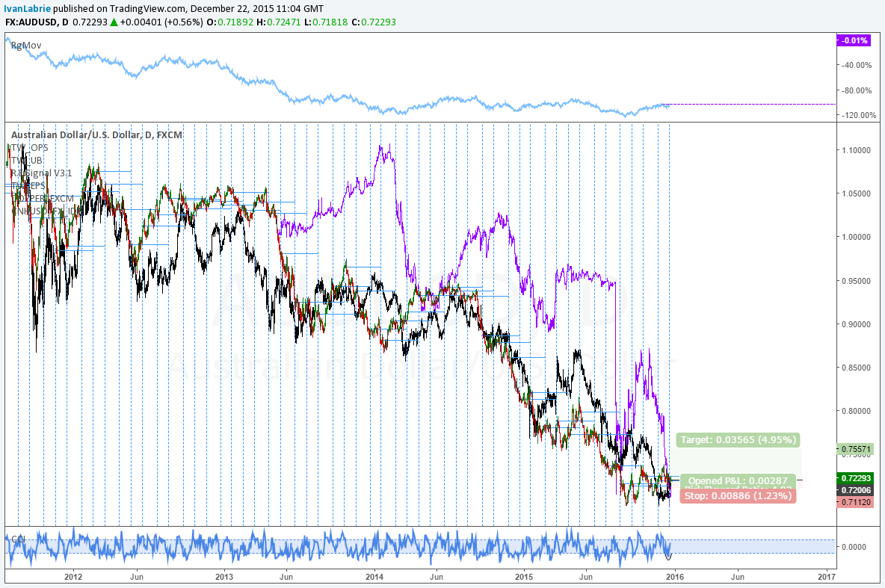The image size is (885, 588).
Task: Click the -120.00% axis label
Action: [x=859, y=115]
